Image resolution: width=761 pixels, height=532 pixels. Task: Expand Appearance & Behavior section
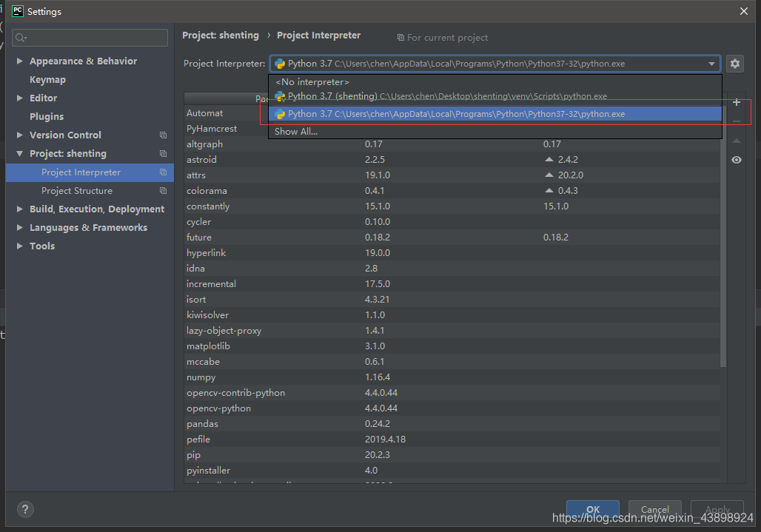pyautogui.click(x=20, y=61)
